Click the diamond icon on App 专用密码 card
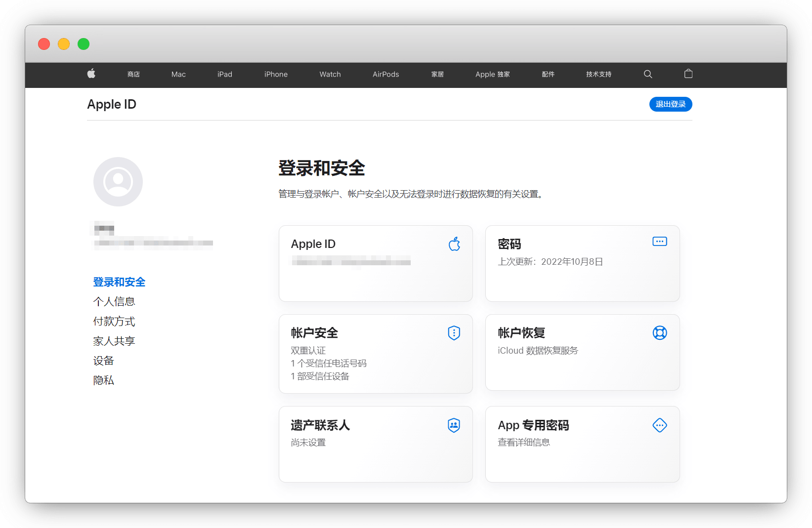 659,425
